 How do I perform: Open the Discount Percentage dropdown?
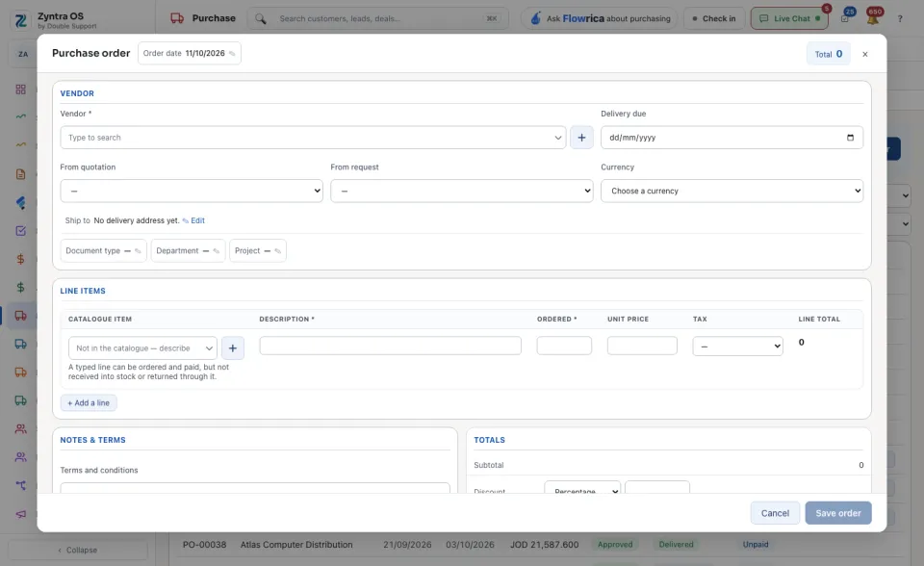[582, 488]
